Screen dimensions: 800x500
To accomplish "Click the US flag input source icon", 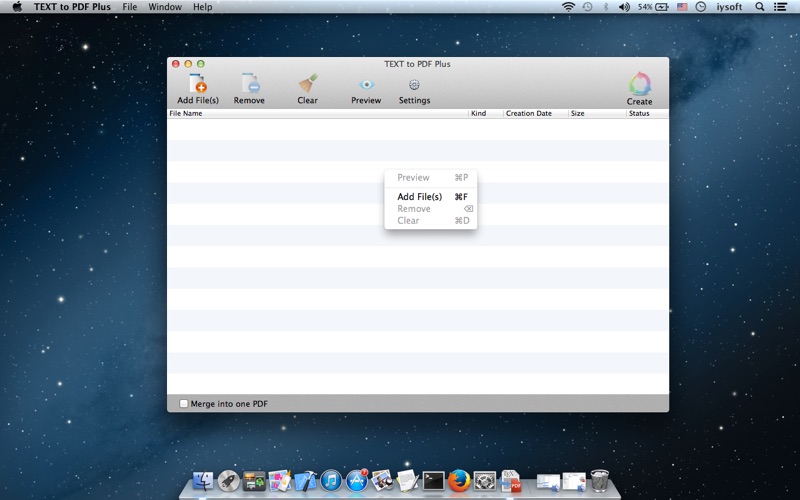I will click(682, 7).
